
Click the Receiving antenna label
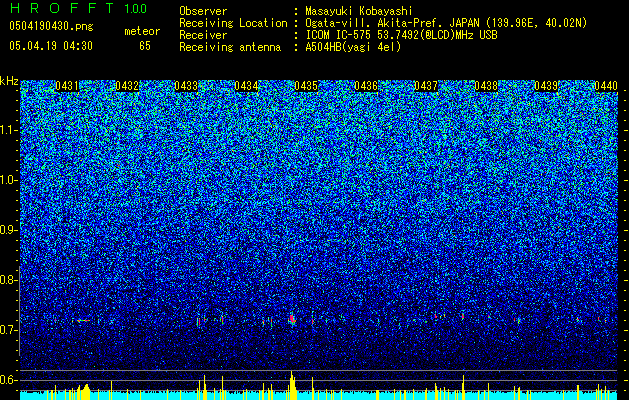click(230, 47)
